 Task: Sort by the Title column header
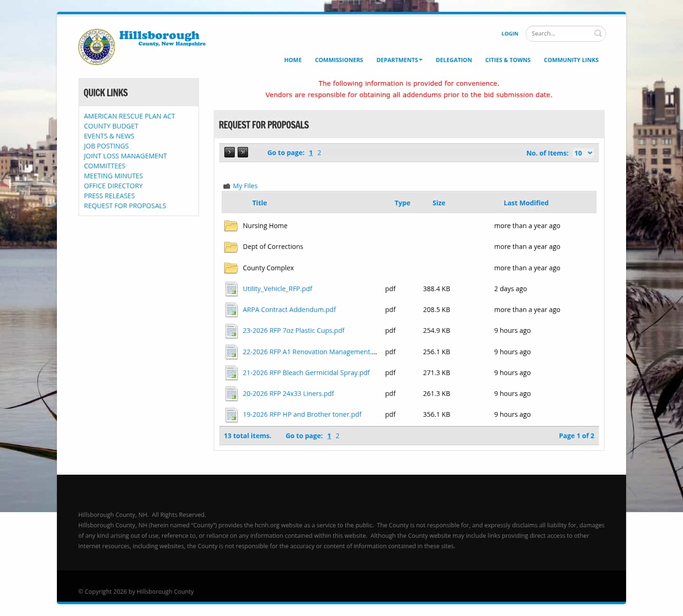(259, 202)
